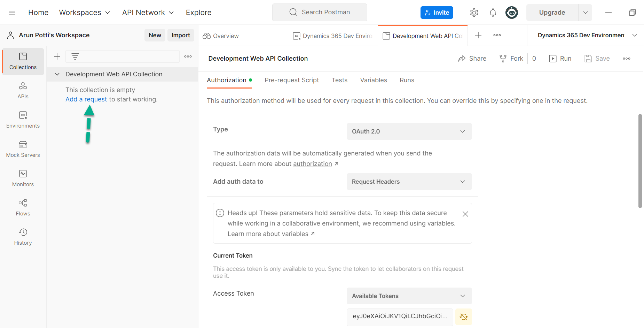The height and width of the screenshot is (328, 644).
Task: Open the Flows panel
Action: pos(23,207)
